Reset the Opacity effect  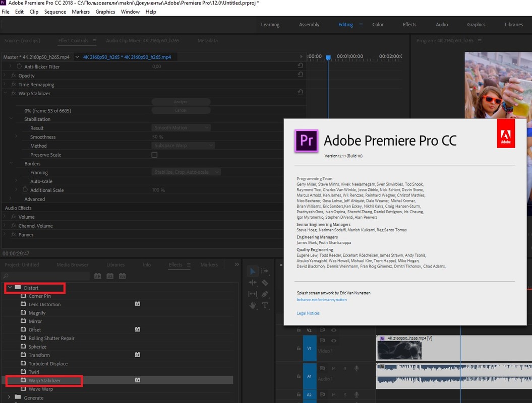[300, 74]
